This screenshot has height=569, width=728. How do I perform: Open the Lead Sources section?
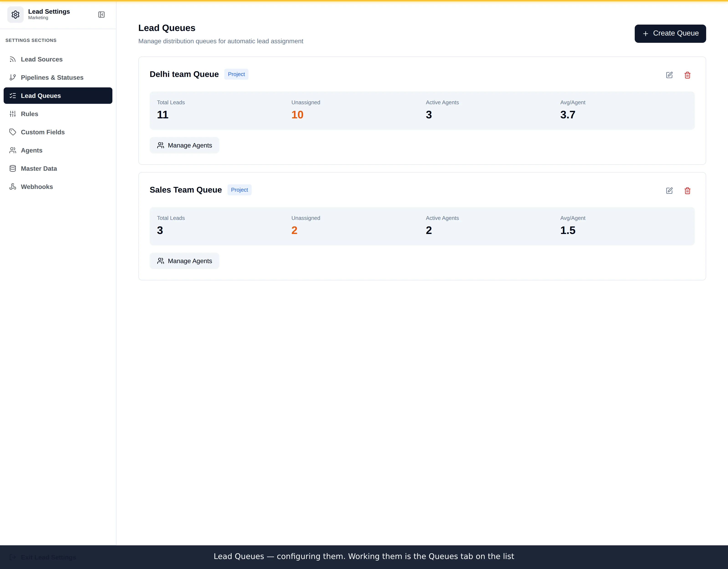pyautogui.click(x=58, y=59)
